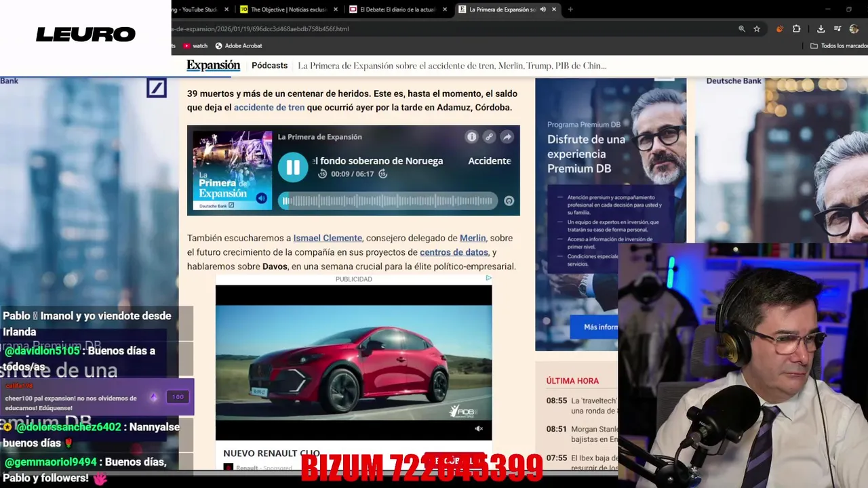This screenshot has height=488, width=868.
Task: Open the Pódcasts section
Action: pos(269,66)
